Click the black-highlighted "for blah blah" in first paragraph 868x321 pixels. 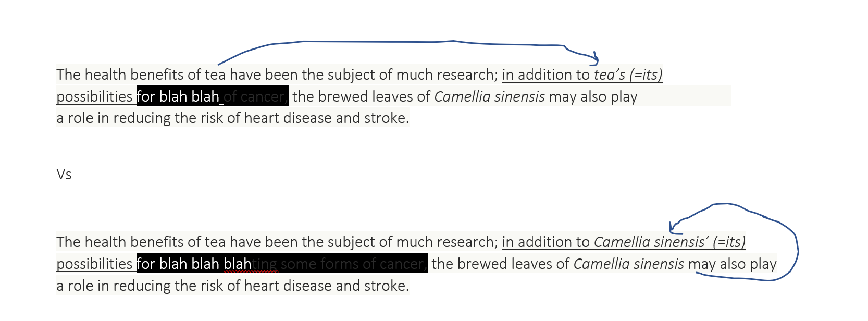(178, 97)
